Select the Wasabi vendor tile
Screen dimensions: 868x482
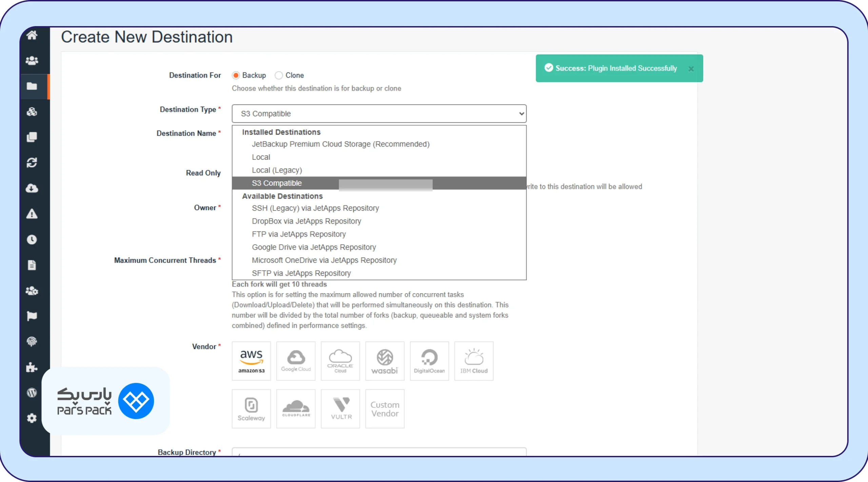click(385, 361)
